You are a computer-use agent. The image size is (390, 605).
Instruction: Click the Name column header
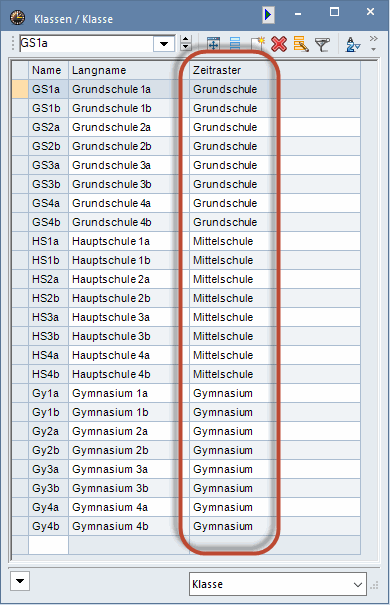[x=49, y=70]
